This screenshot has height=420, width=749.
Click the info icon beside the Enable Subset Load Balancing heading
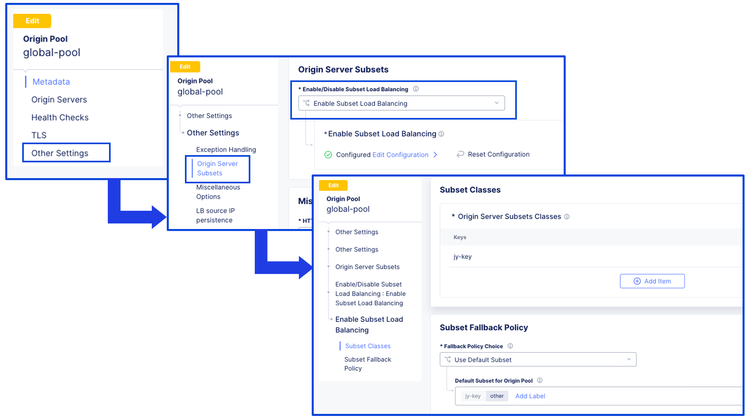click(x=442, y=134)
